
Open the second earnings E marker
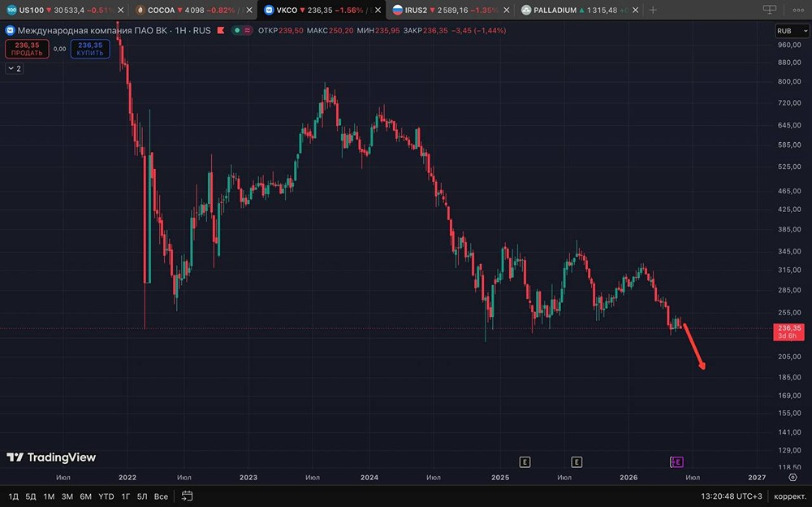click(577, 461)
